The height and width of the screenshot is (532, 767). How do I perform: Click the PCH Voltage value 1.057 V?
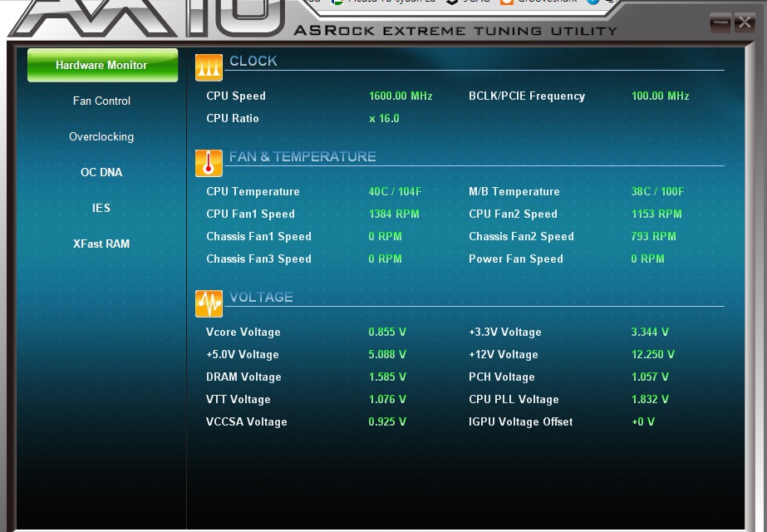click(650, 377)
